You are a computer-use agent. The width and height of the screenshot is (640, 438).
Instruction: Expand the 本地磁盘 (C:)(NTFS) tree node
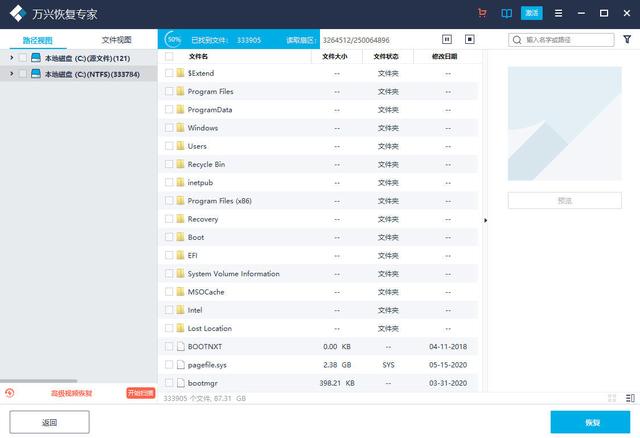tap(11, 74)
